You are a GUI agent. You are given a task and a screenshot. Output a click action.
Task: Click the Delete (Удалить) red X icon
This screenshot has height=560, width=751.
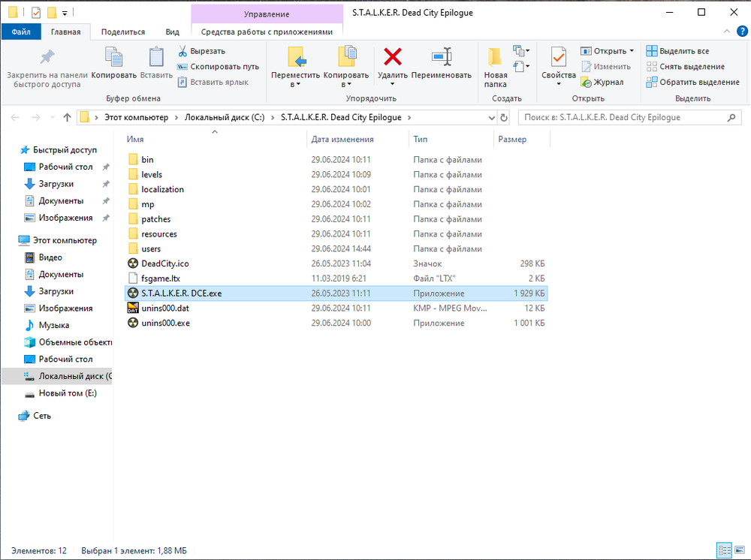pyautogui.click(x=392, y=57)
